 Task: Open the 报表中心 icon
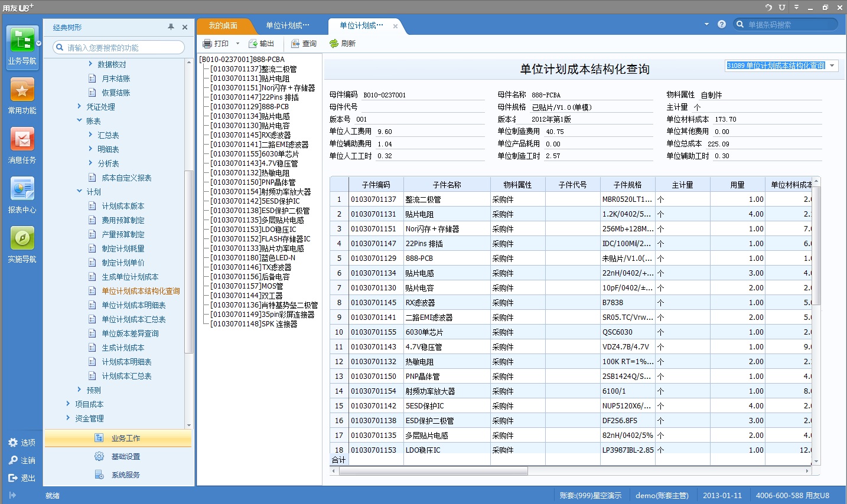tap(22, 189)
